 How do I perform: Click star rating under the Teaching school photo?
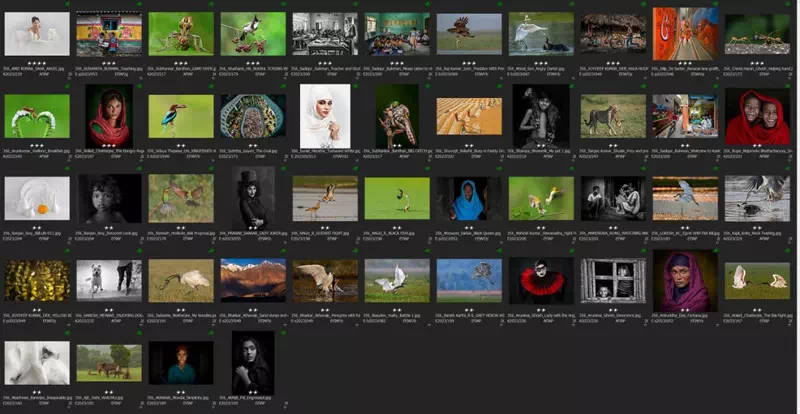click(109, 62)
